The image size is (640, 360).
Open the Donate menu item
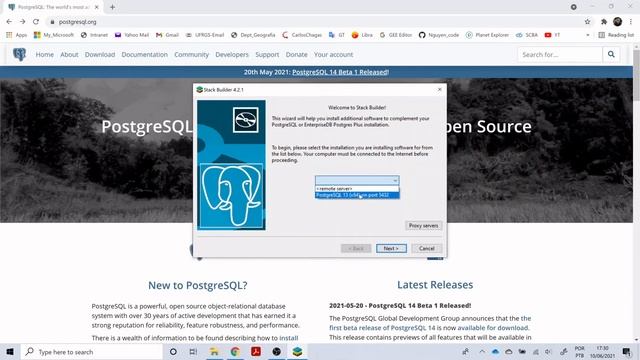pyautogui.click(x=296, y=54)
